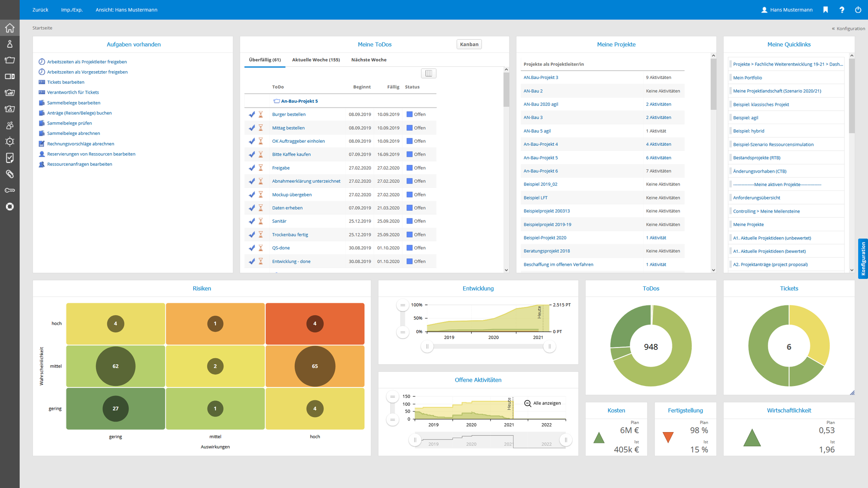The height and width of the screenshot is (488, 868).
Task: Mark Burger bestellen todo as done
Action: coord(252,115)
